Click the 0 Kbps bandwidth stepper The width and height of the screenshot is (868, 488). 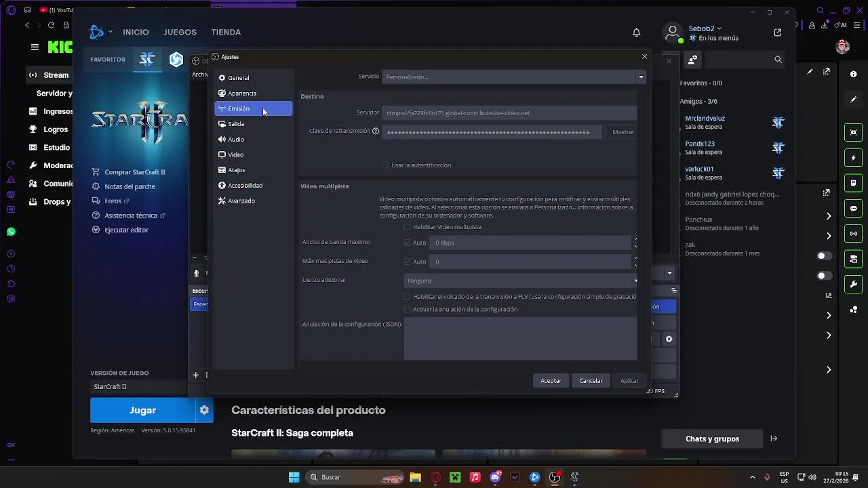tap(635, 243)
